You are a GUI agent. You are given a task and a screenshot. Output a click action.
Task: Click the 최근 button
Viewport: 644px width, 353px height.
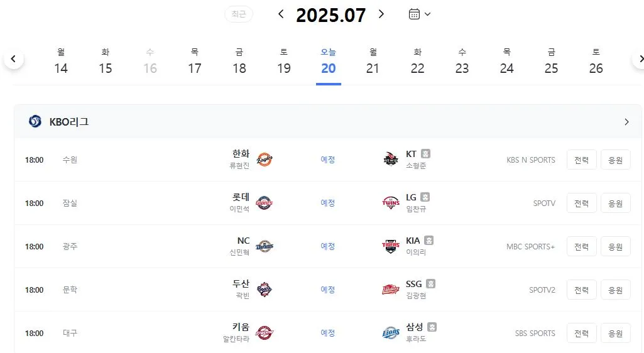coord(239,14)
